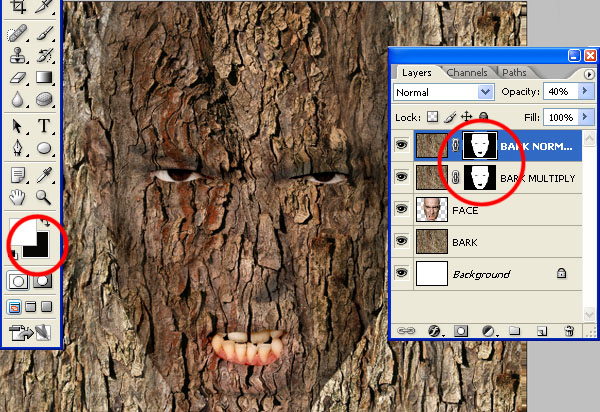This screenshot has height=412, width=600.
Task: Select the Hand tool
Action: click(x=19, y=196)
